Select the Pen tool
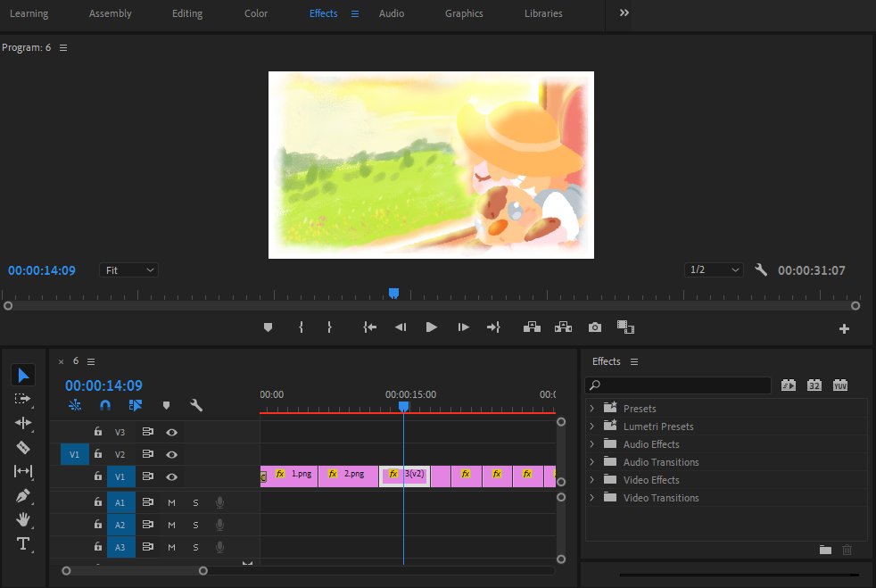 23,496
